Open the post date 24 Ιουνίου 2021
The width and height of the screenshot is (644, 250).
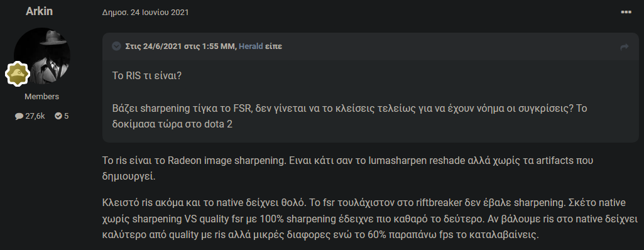[x=145, y=13]
